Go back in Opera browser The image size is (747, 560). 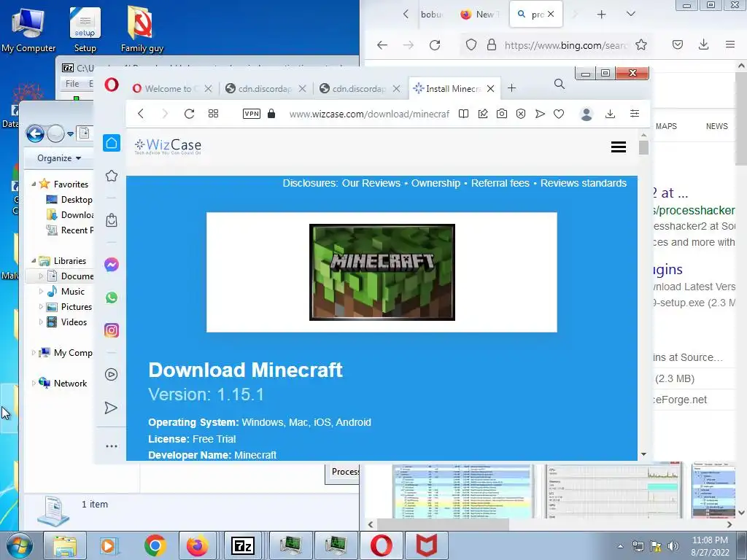click(141, 113)
